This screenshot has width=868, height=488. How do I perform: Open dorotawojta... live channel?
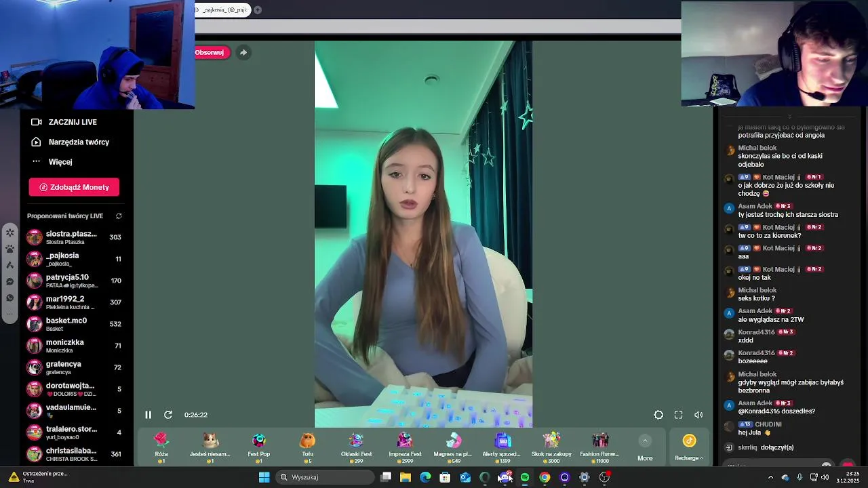click(x=74, y=389)
